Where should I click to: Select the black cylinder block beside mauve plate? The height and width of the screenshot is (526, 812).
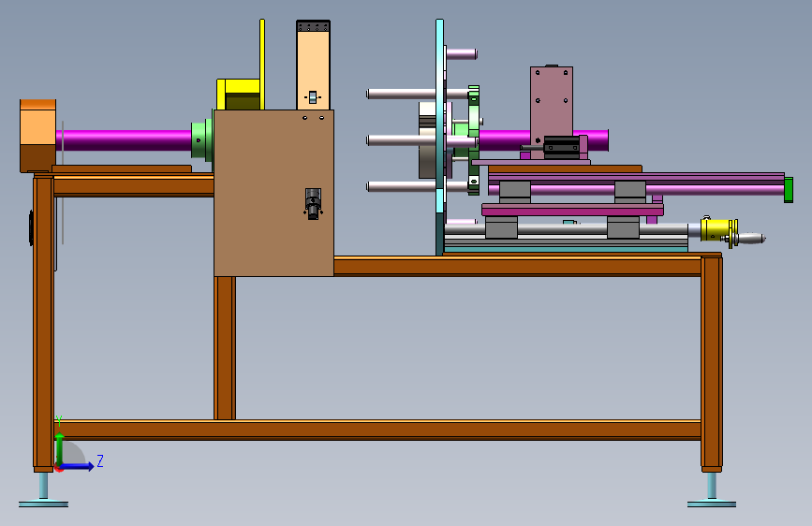pyautogui.click(x=561, y=148)
